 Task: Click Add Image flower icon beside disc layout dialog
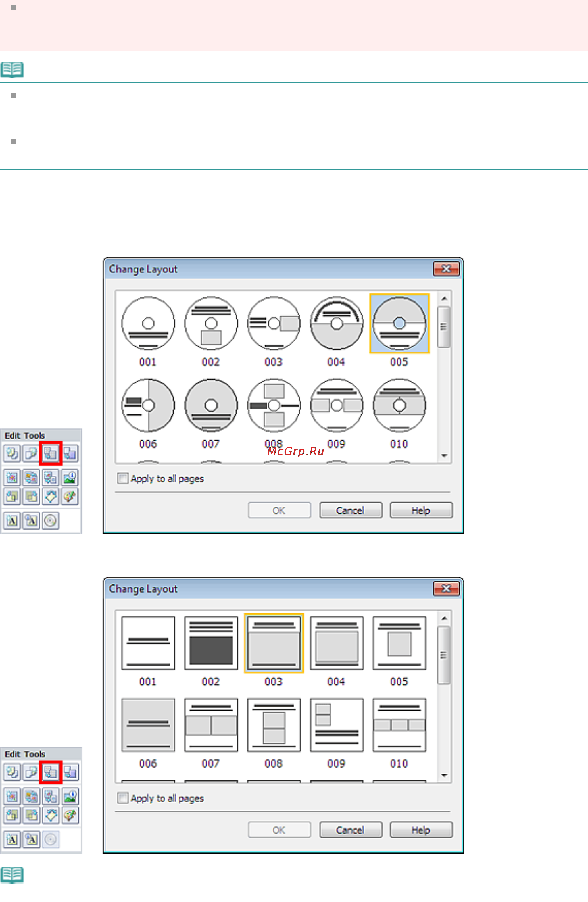point(12,478)
